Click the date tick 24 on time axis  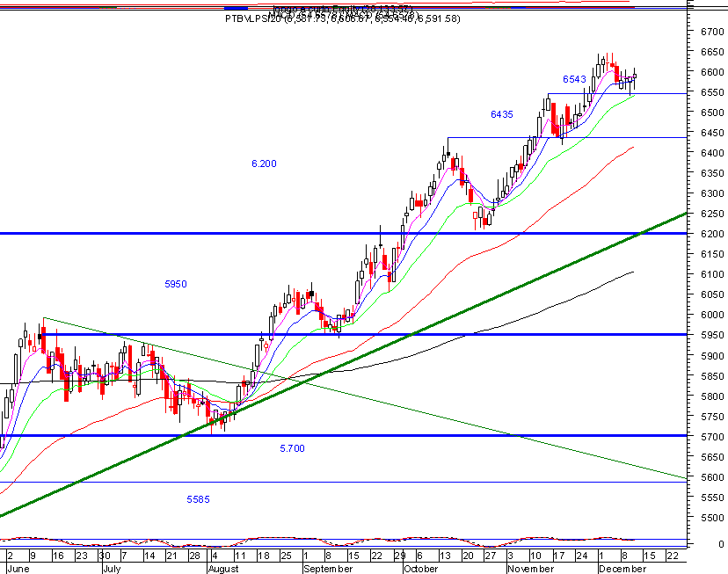pyautogui.click(x=581, y=556)
